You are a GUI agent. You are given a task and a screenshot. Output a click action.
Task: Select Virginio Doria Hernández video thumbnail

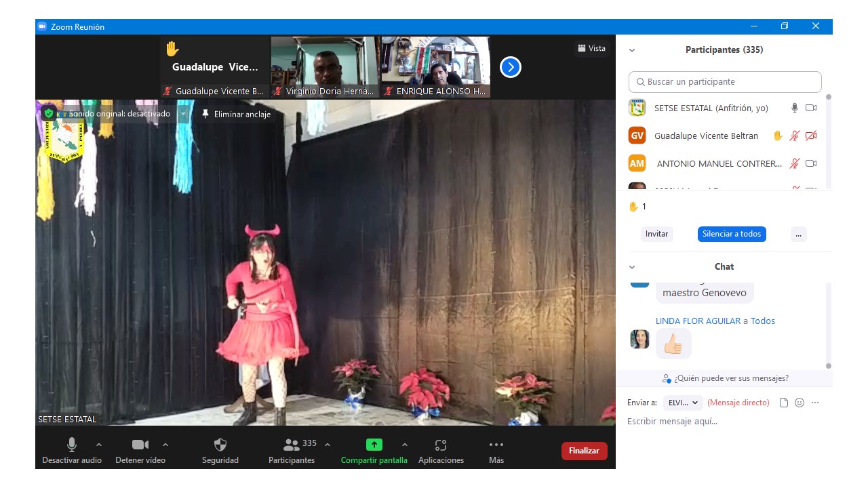[x=325, y=67]
